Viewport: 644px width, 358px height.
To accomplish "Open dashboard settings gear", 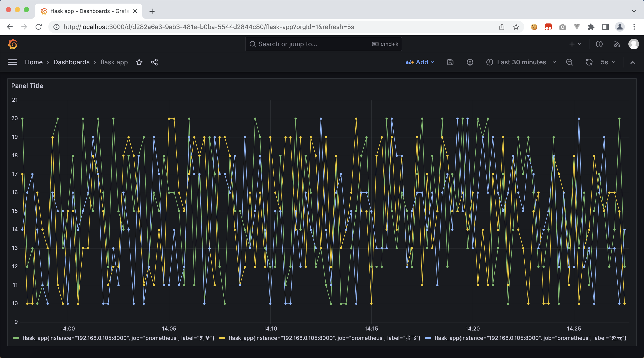I will (x=470, y=62).
